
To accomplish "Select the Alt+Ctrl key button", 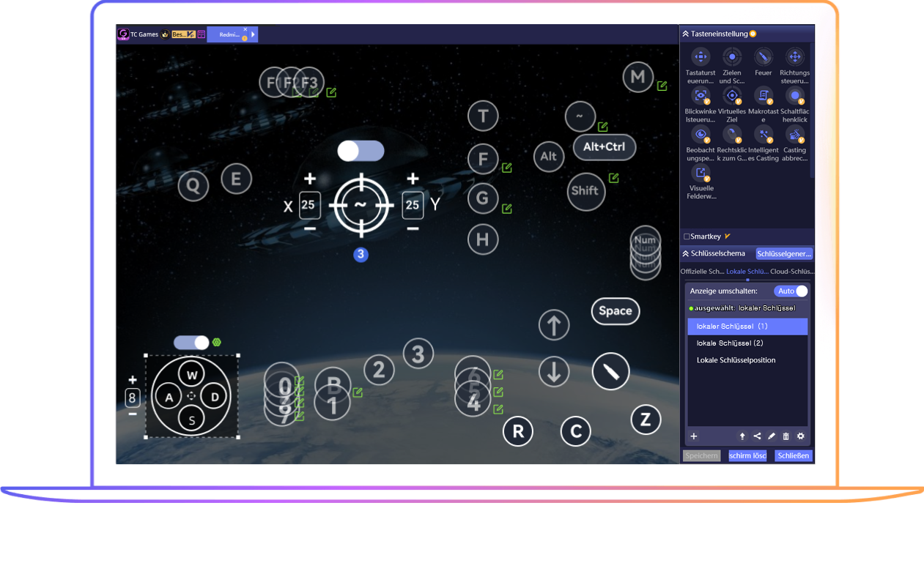I will pos(605,147).
